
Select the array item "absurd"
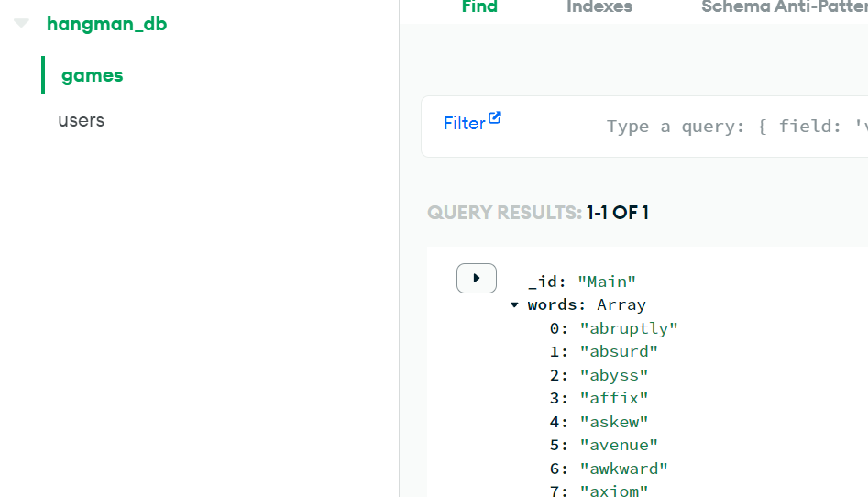pos(619,351)
